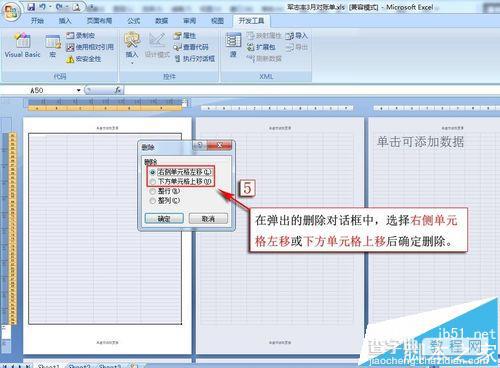Switch to the 插入 (Insert) ribbon tab
500x368 pixels.
pos(65,21)
